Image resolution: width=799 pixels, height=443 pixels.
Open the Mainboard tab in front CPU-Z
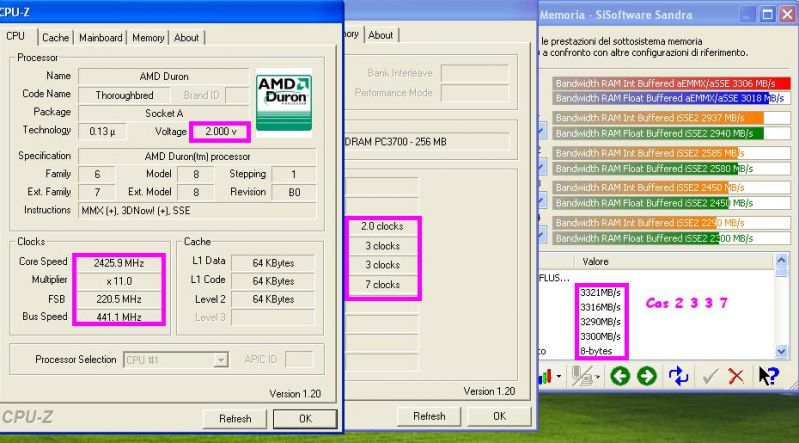click(x=100, y=38)
